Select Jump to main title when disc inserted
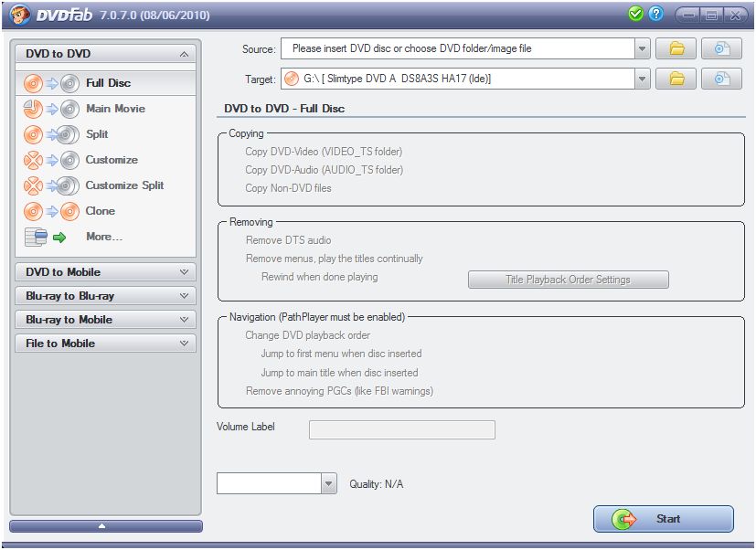The width and height of the screenshot is (756, 550). pos(339,373)
